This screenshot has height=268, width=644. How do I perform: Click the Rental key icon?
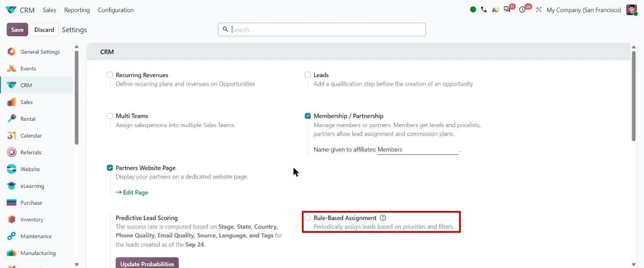tap(12, 119)
